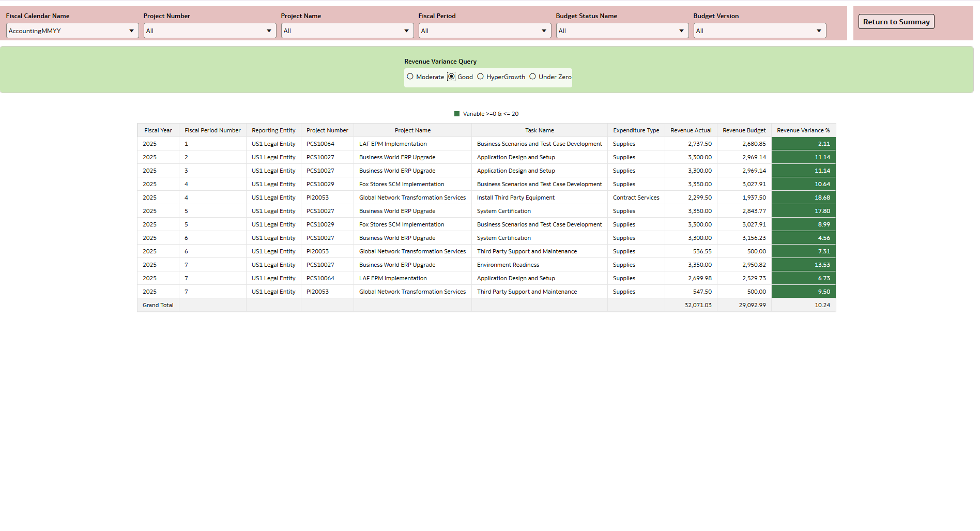Select the Good radio option
The width and height of the screenshot is (980, 531).
pyautogui.click(x=451, y=77)
